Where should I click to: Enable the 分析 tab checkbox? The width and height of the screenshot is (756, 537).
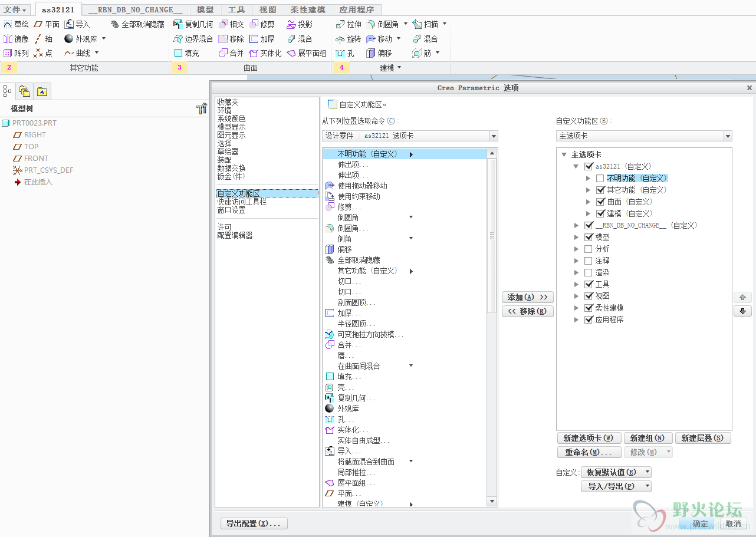588,249
